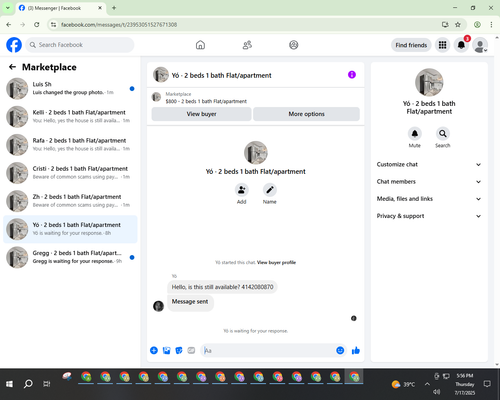
Task: Open the Groups icon in top navigation
Action: [294, 45]
